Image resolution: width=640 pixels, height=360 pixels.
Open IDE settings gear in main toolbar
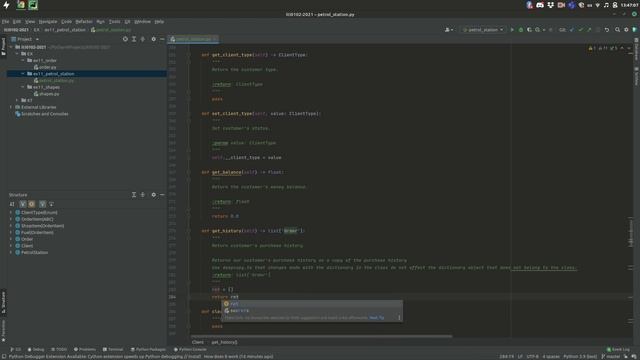point(626,30)
